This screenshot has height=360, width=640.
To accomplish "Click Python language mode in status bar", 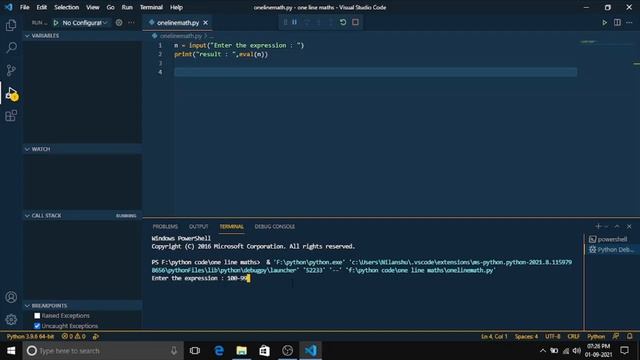I will [x=596, y=336].
